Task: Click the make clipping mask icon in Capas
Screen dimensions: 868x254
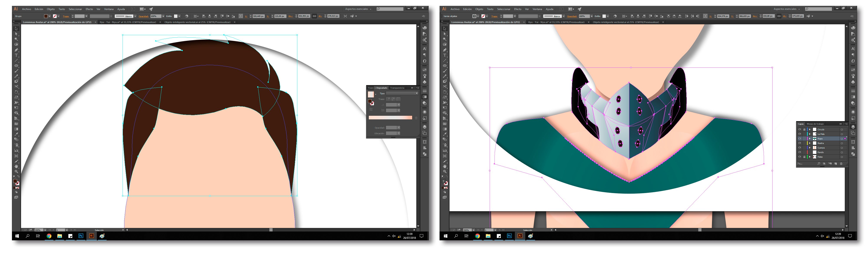Action: [824, 164]
